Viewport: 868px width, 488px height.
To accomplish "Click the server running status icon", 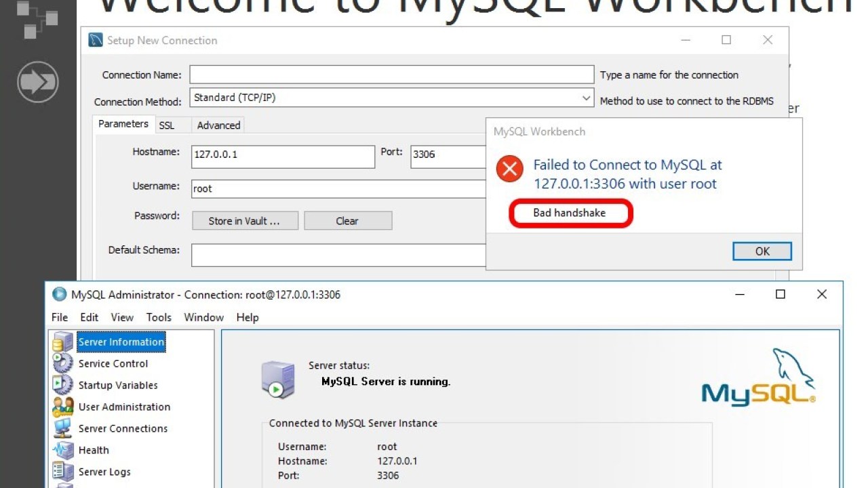I will (278, 380).
